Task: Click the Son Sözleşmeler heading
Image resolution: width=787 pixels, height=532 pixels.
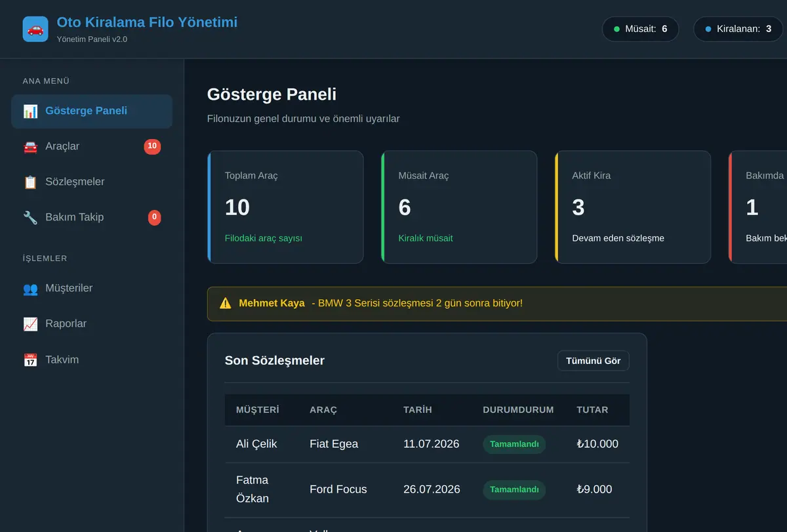Action: click(275, 360)
